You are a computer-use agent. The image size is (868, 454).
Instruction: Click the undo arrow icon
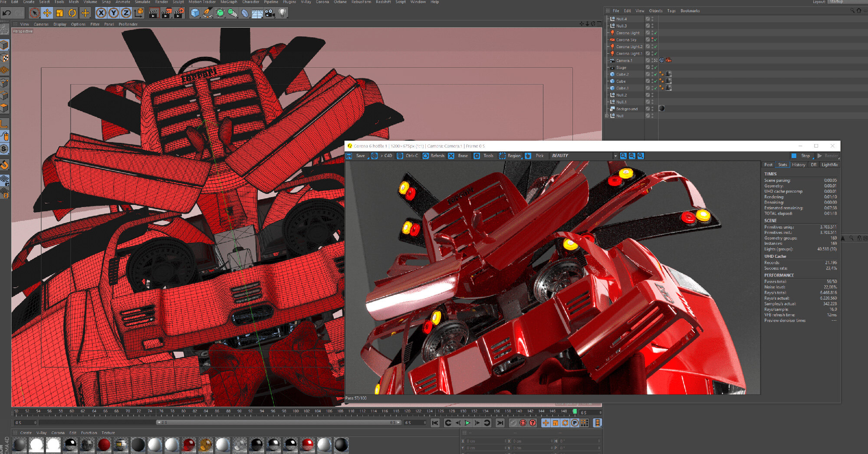pyautogui.click(x=7, y=13)
